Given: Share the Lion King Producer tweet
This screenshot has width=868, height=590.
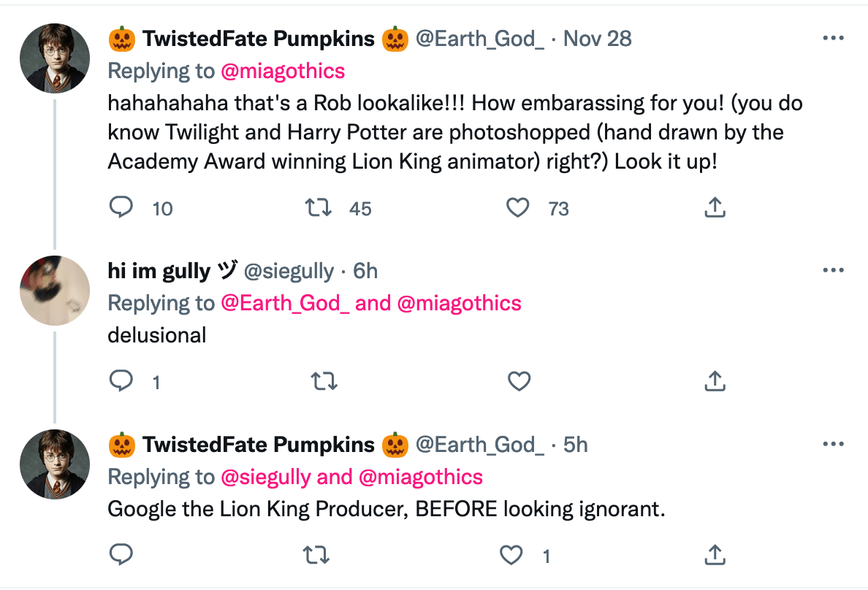Looking at the screenshot, I should 715,555.
